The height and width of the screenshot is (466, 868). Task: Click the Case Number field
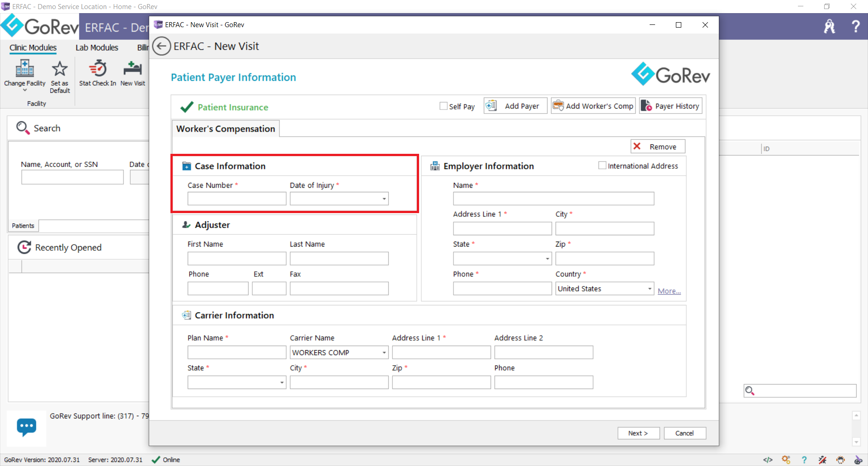[237, 199]
